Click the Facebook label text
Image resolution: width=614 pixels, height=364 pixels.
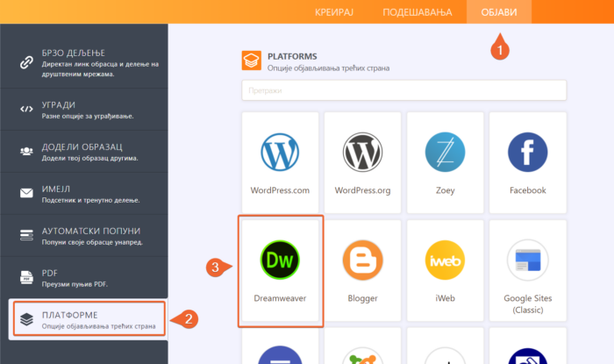click(528, 190)
